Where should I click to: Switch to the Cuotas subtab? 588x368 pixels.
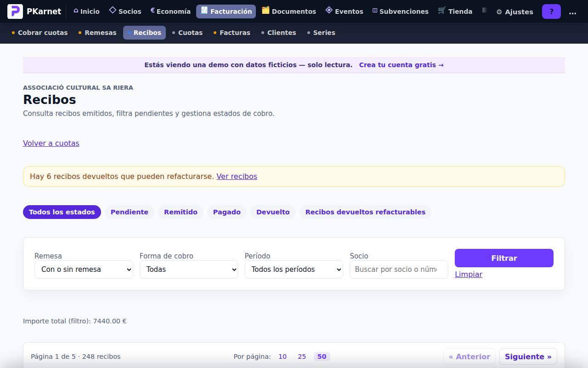pos(187,33)
